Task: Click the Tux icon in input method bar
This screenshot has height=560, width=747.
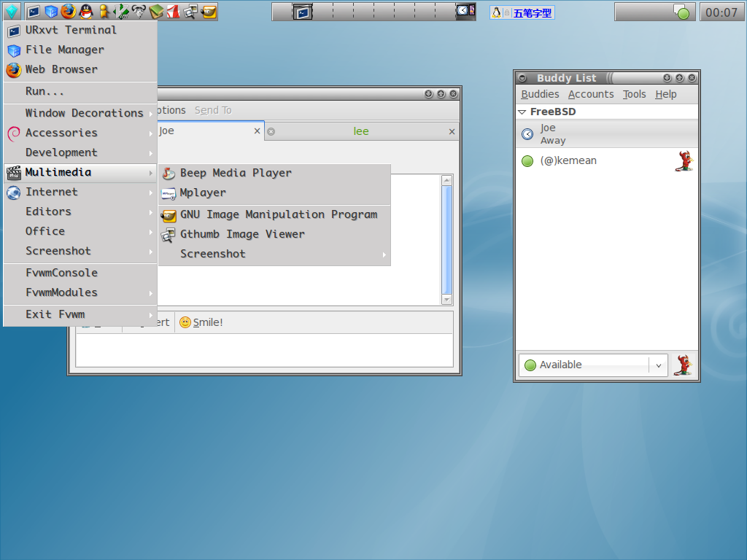Action: coord(496,12)
